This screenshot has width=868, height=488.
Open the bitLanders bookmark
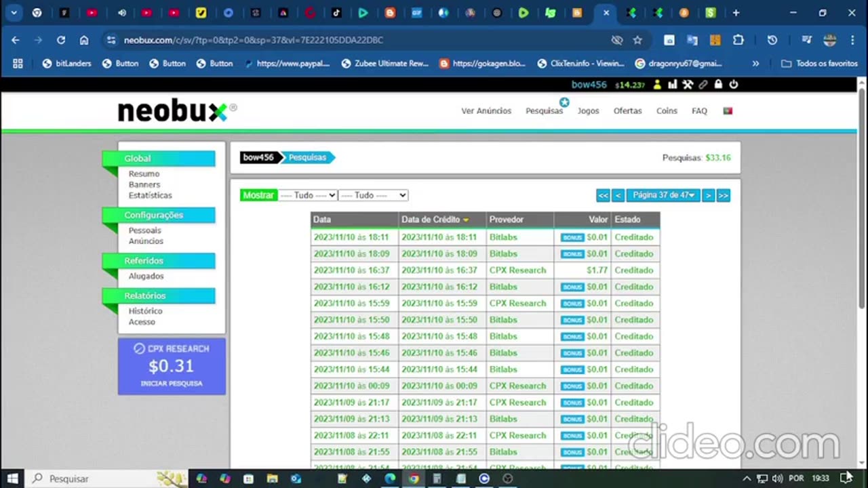[67, 63]
